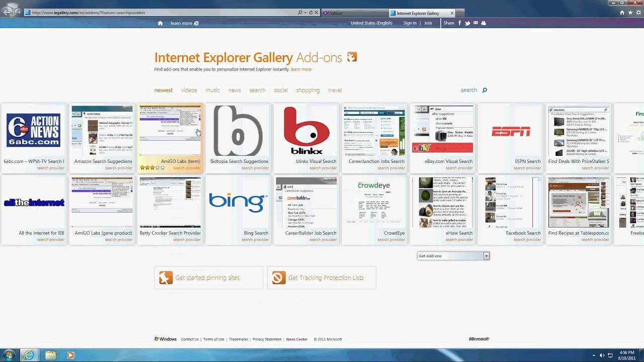Open the IE Tools gear icon
The image size is (644, 362).
[638, 13]
